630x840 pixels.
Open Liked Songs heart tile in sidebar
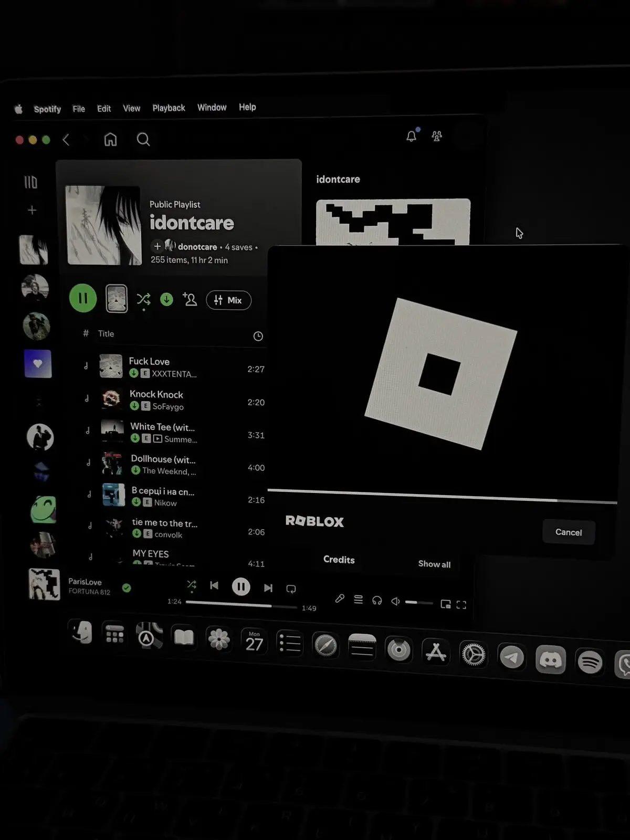pos(38,364)
